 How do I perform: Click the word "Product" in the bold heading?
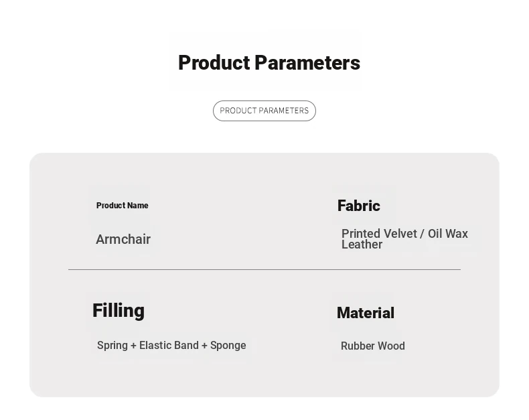click(214, 63)
